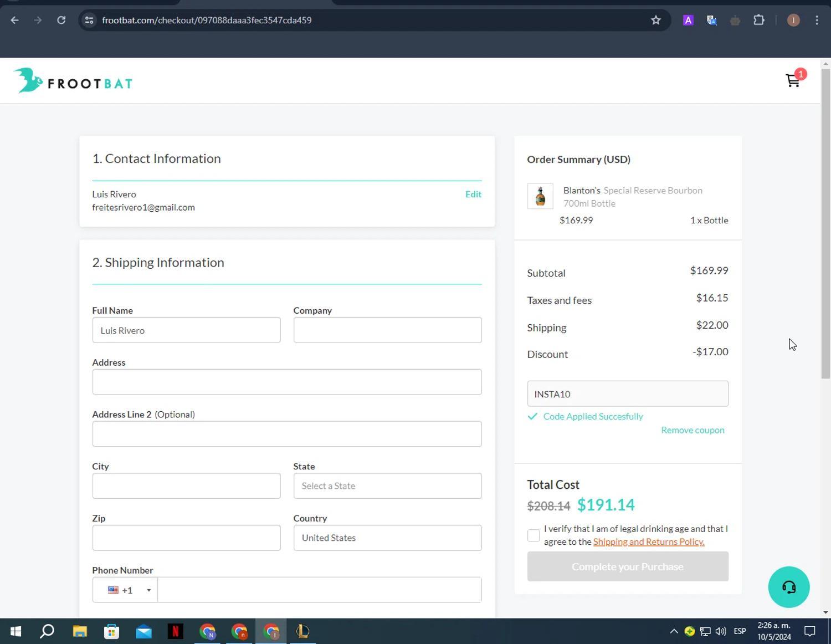
Task: Click the Company input field
Action: point(387,330)
